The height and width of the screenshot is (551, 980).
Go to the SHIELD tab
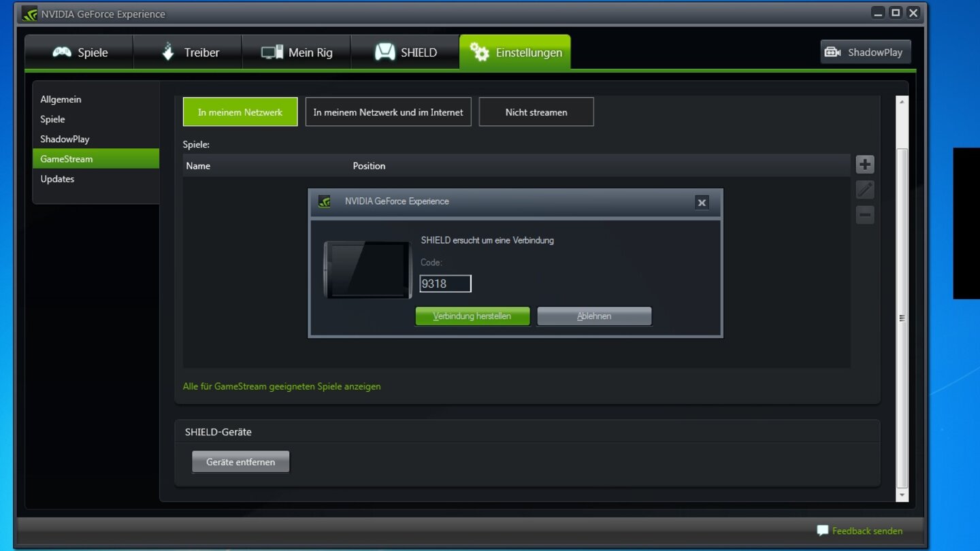tap(405, 52)
